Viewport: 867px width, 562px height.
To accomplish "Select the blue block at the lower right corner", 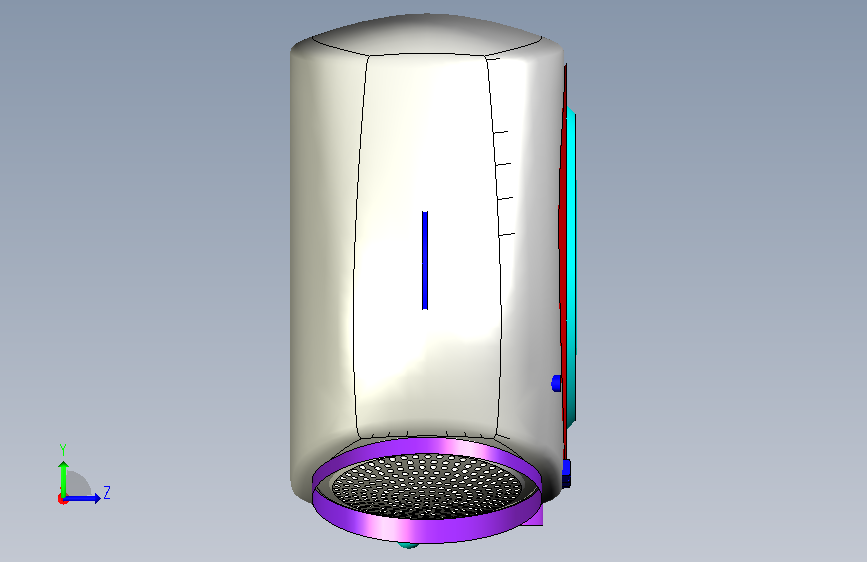I will 566,473.
